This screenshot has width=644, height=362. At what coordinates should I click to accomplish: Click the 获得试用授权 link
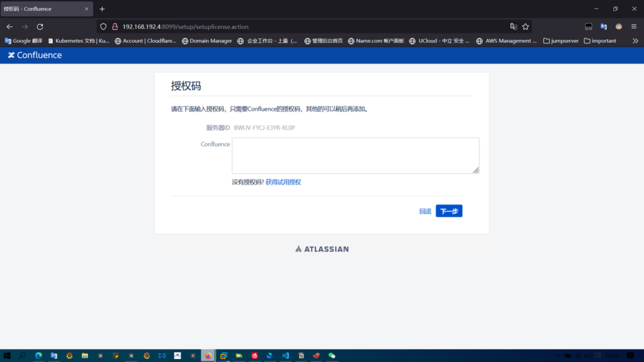coord(283,182)
